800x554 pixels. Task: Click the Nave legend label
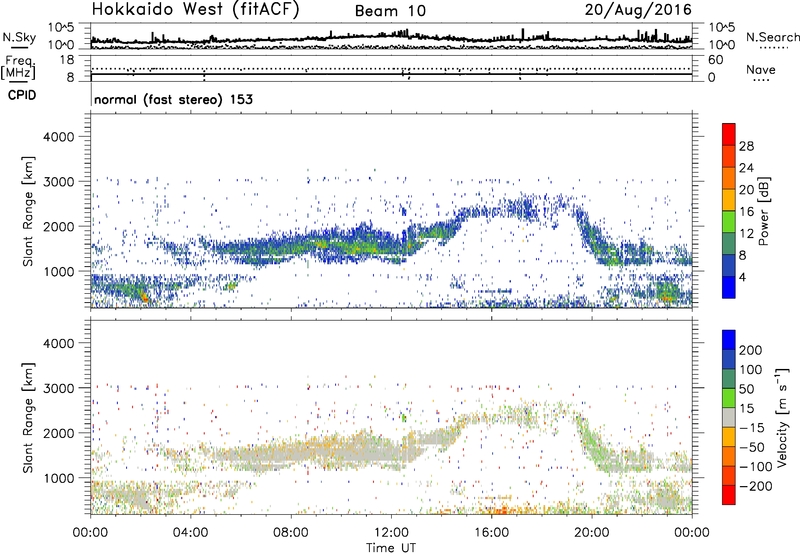coord(761,69)
